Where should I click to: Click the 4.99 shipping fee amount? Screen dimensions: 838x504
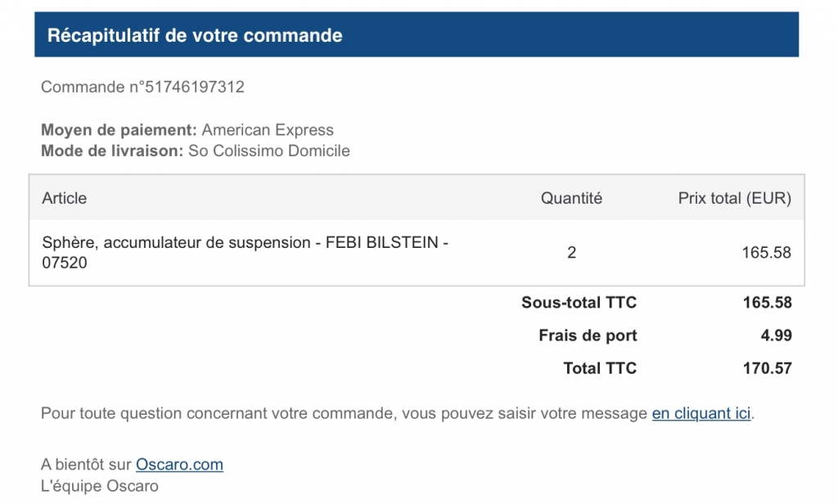point(776,335)
